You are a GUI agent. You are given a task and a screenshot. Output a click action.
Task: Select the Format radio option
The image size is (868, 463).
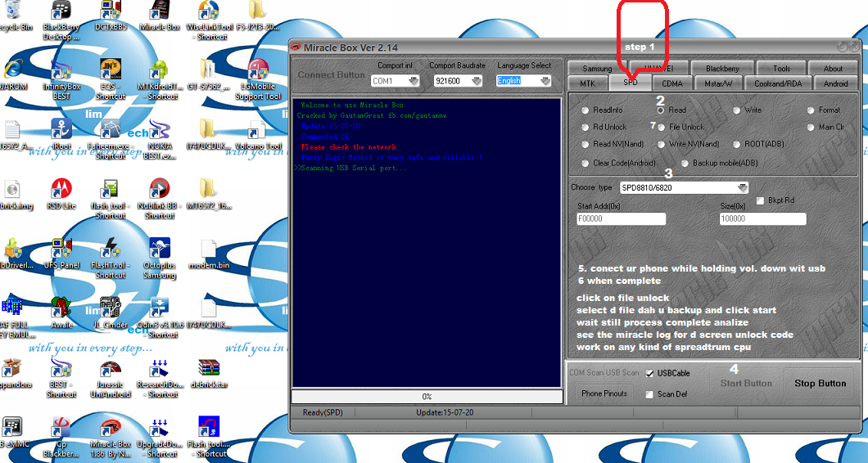(x=811, y=110)
